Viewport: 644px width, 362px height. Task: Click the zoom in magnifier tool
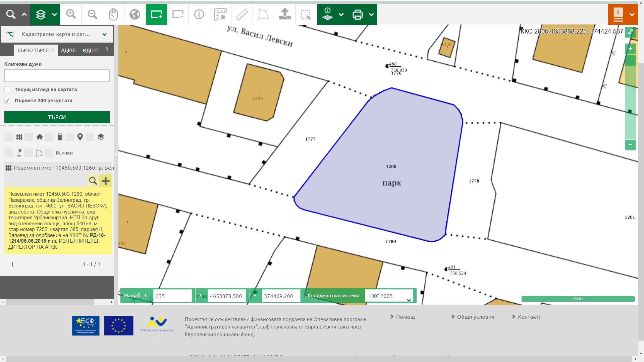click(71, 14)
